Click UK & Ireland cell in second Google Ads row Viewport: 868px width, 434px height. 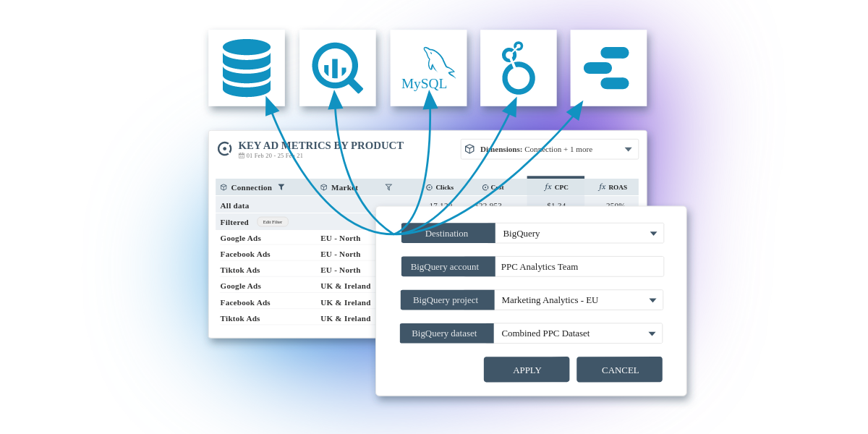[346, 286]
